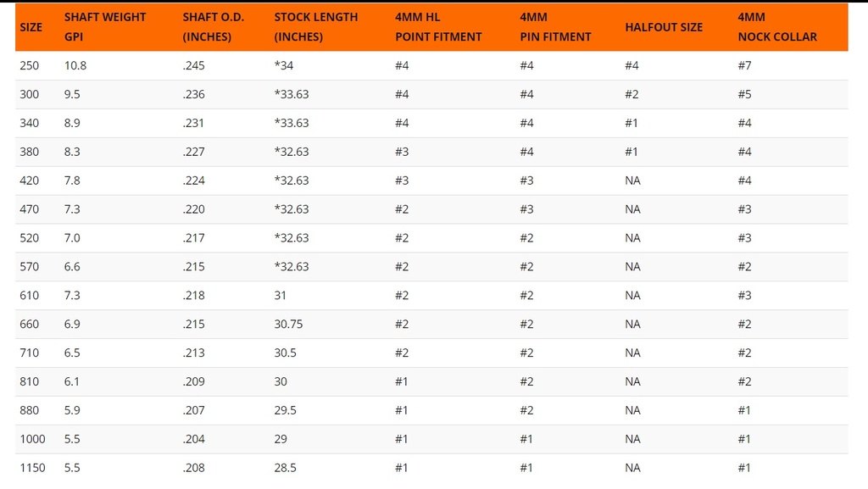
Task: Click the #7 nock collar value
Action: [x=744, y=66]
